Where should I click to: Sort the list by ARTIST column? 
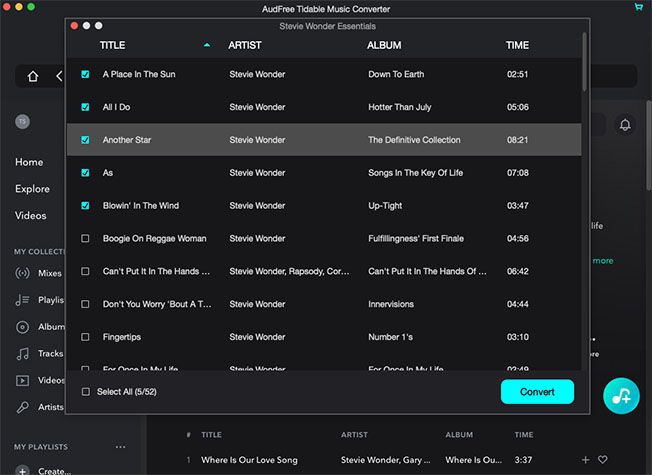click(x=244, y=45)
